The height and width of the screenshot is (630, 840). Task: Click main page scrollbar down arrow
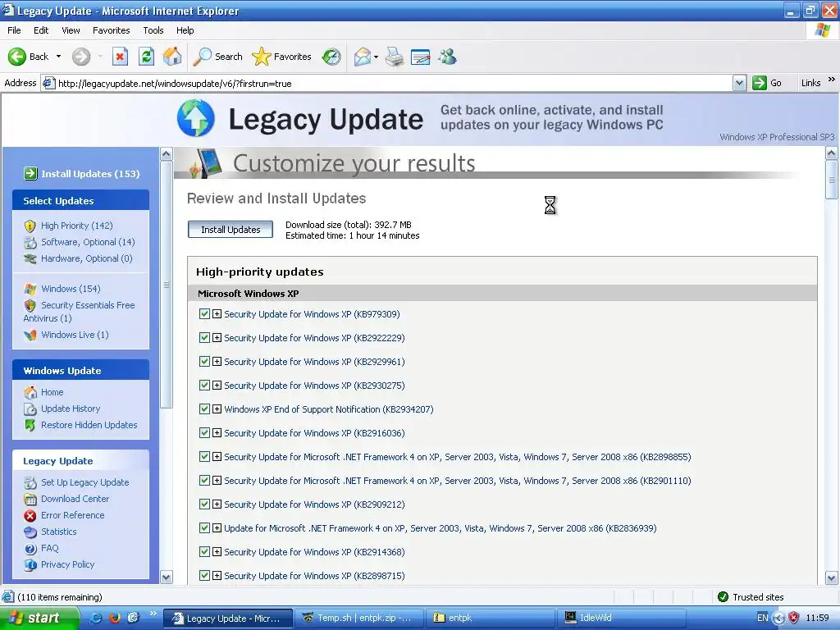coord(832,578)
